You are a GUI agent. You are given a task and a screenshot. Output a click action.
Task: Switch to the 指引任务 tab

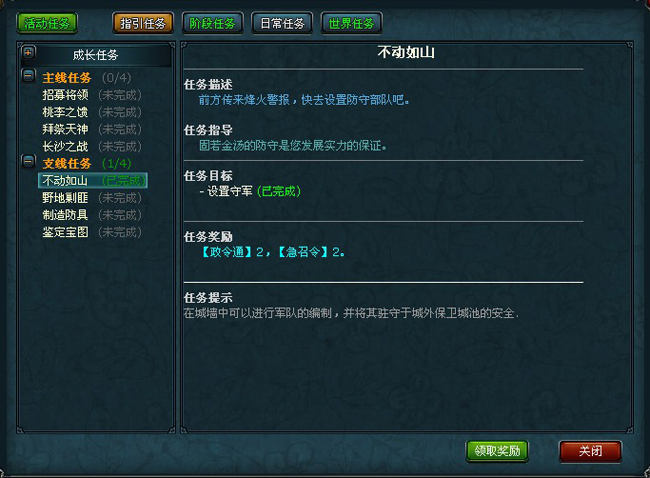pos(143,23)
